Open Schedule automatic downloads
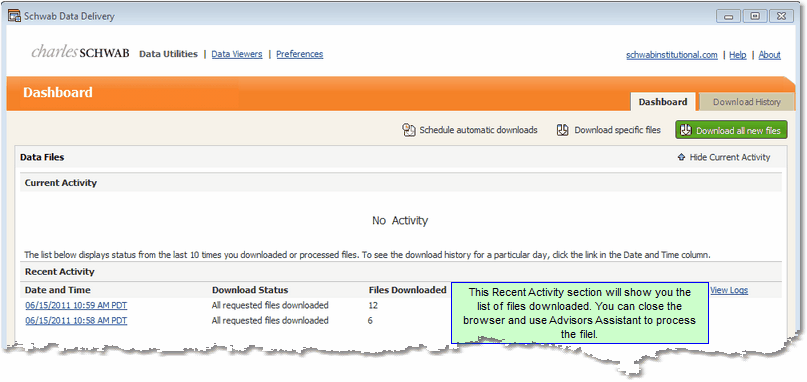807x382 pixels. point(469,130)
